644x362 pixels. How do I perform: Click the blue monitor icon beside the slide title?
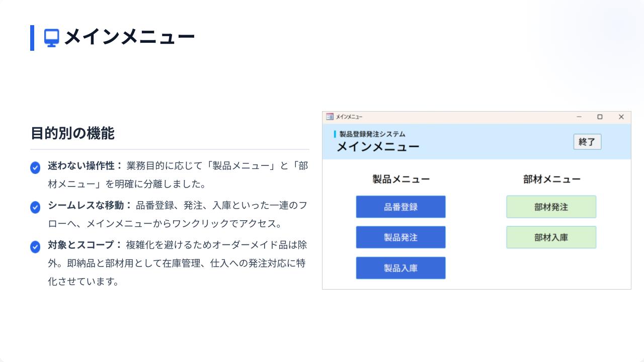tap(51, 38)
